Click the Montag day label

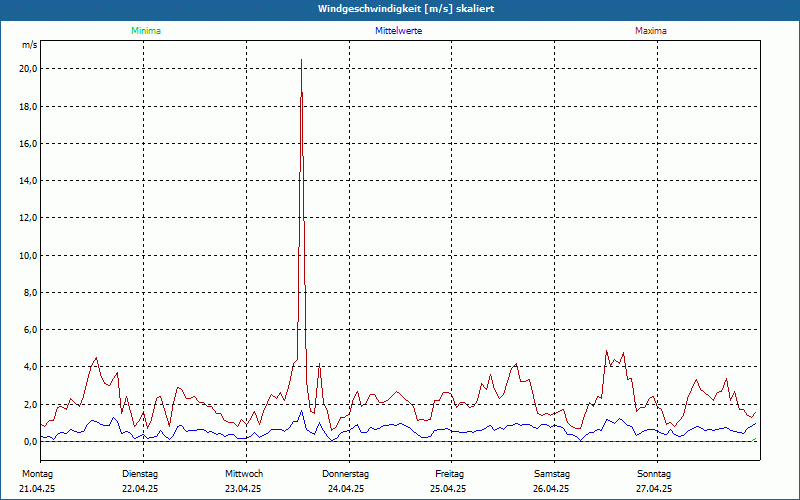click(x=37, y=474)
